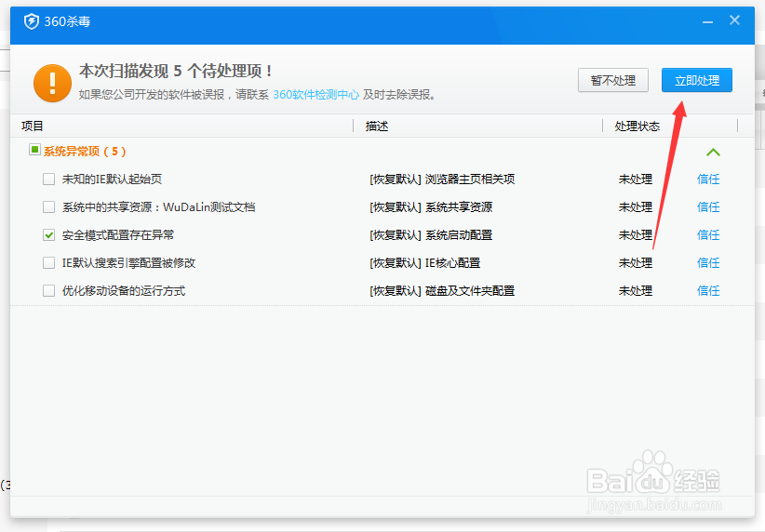Select the 安全模式配置存在异常 item text

pos(118,235)
